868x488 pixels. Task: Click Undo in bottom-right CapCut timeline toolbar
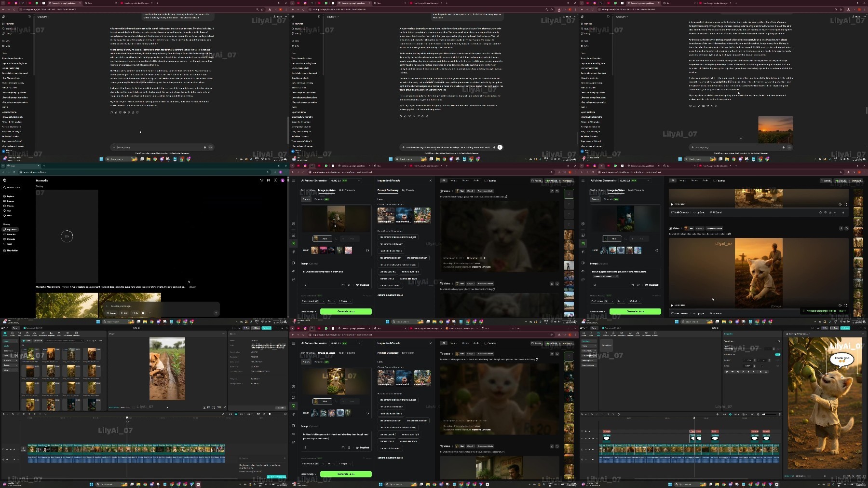click(x=592, y=414)
